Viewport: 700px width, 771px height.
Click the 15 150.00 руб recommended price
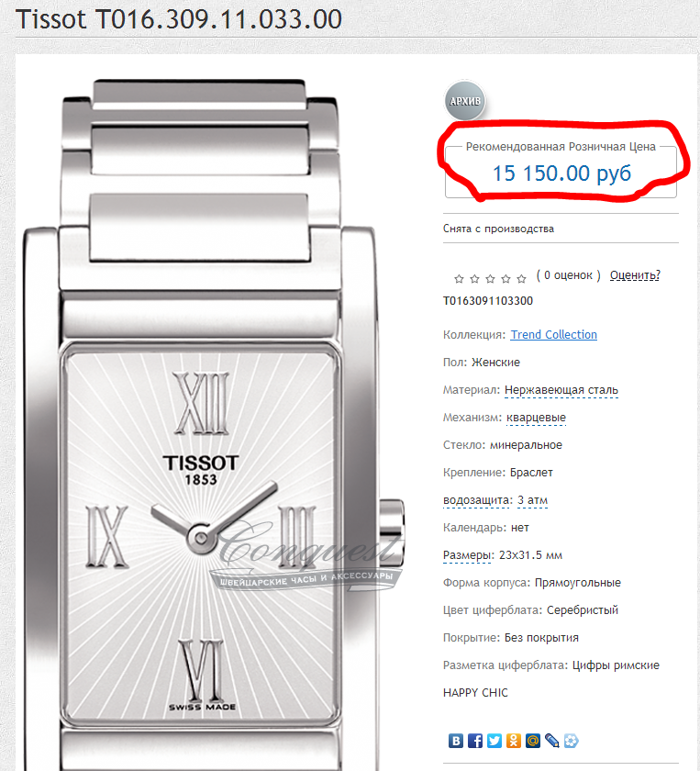(561, 173)
